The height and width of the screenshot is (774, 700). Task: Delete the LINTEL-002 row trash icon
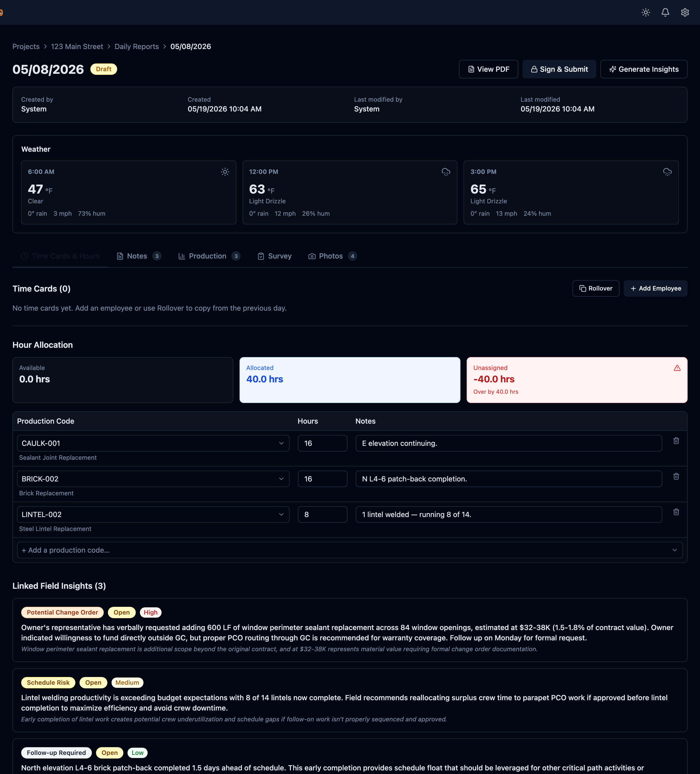[x=676, y=512]
